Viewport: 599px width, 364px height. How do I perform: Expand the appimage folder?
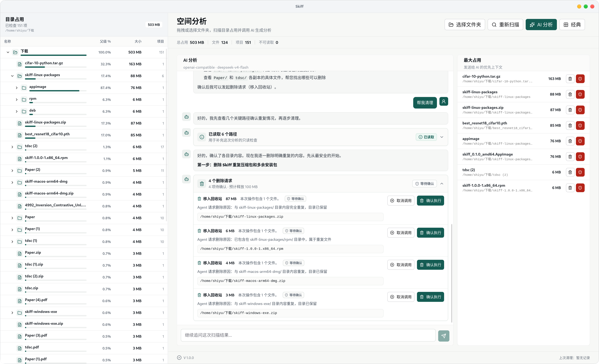(17, 88)
